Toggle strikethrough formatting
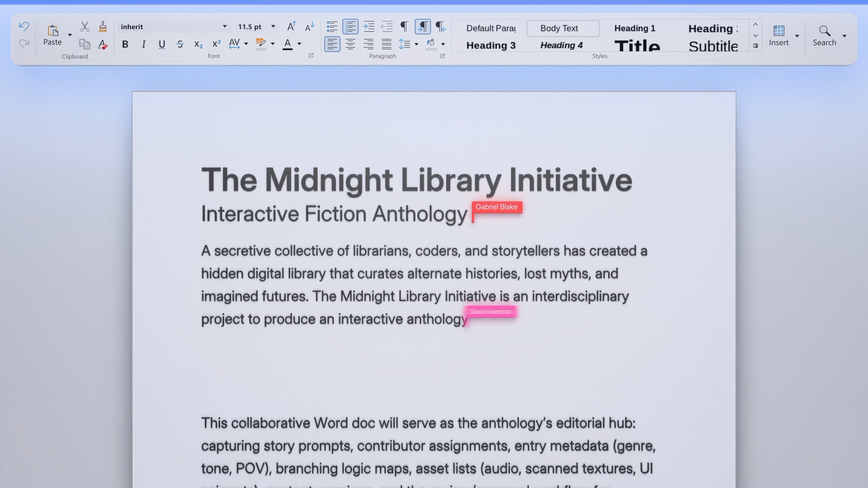The height and width of the screenshot is (488, 868). click(x=180, y=44)
